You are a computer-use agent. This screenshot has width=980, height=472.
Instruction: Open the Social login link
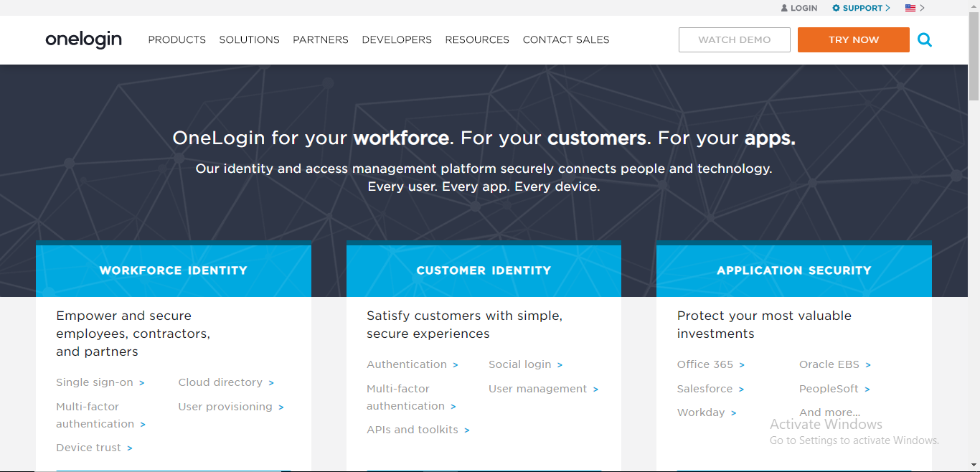pos(526,364)
